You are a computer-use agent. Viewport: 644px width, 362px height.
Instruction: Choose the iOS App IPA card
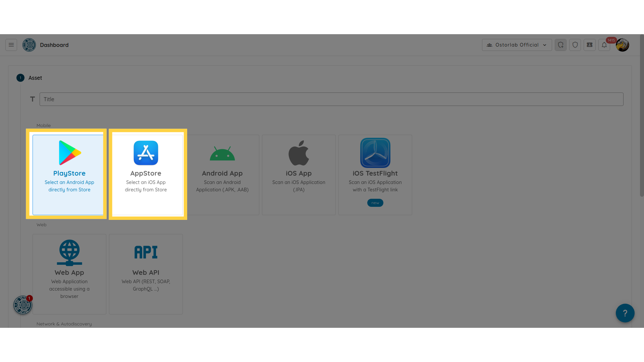click(x=299, y=175)
